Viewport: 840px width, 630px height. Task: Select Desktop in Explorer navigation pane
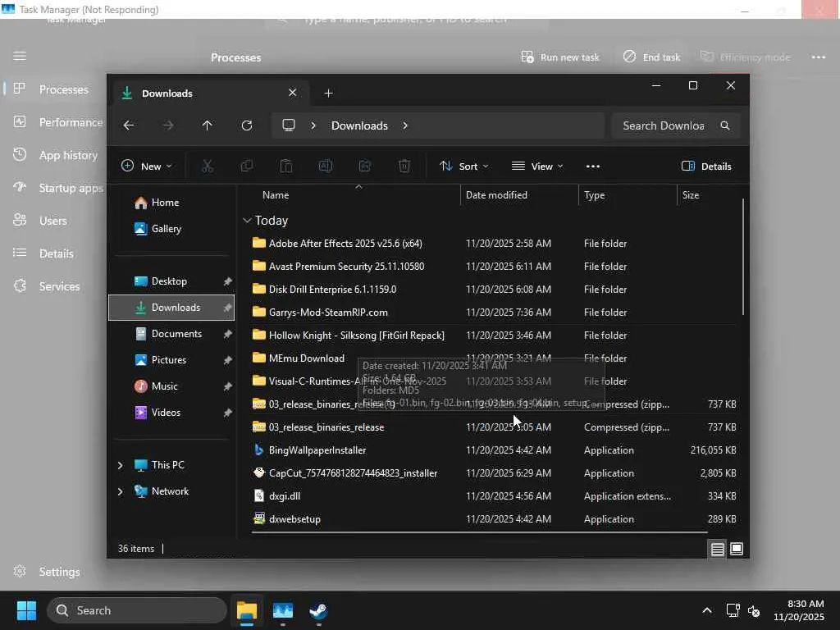171,281
